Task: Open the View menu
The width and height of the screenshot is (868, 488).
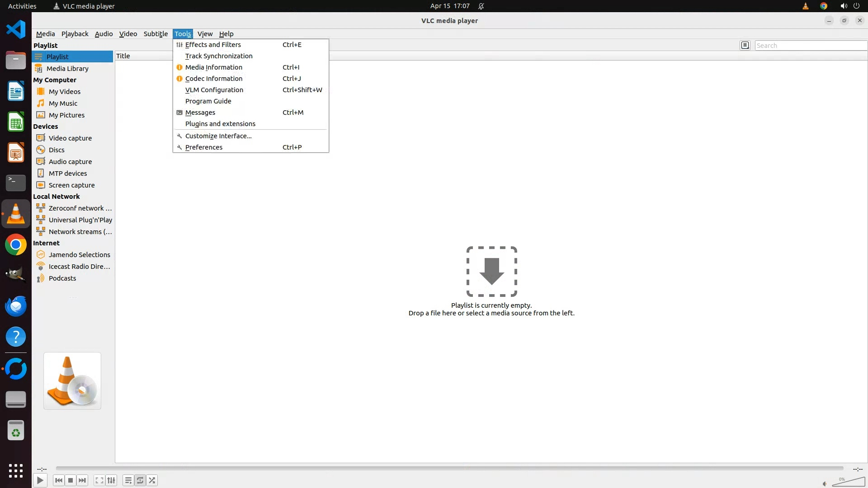Action: (x=205, y=34)
